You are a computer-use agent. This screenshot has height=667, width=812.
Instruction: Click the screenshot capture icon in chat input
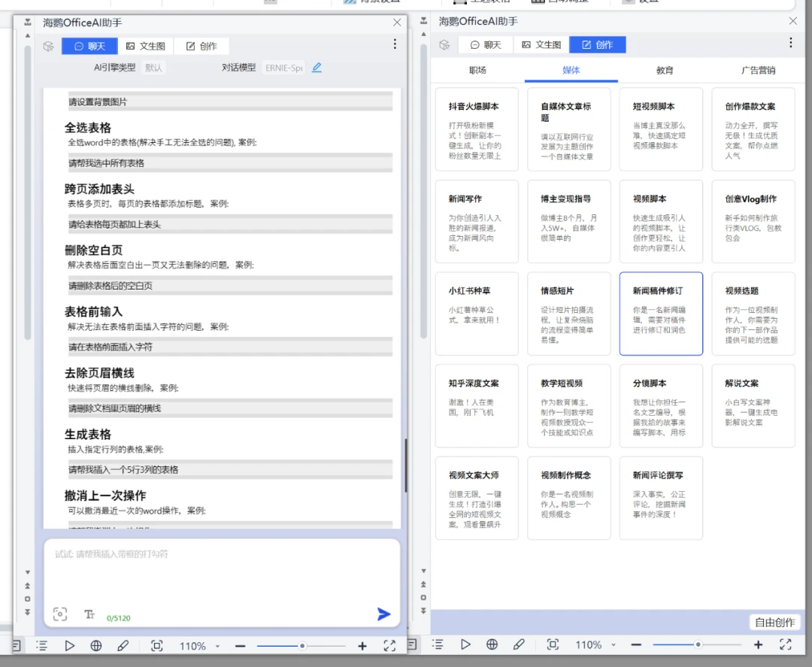pos(60,614)
